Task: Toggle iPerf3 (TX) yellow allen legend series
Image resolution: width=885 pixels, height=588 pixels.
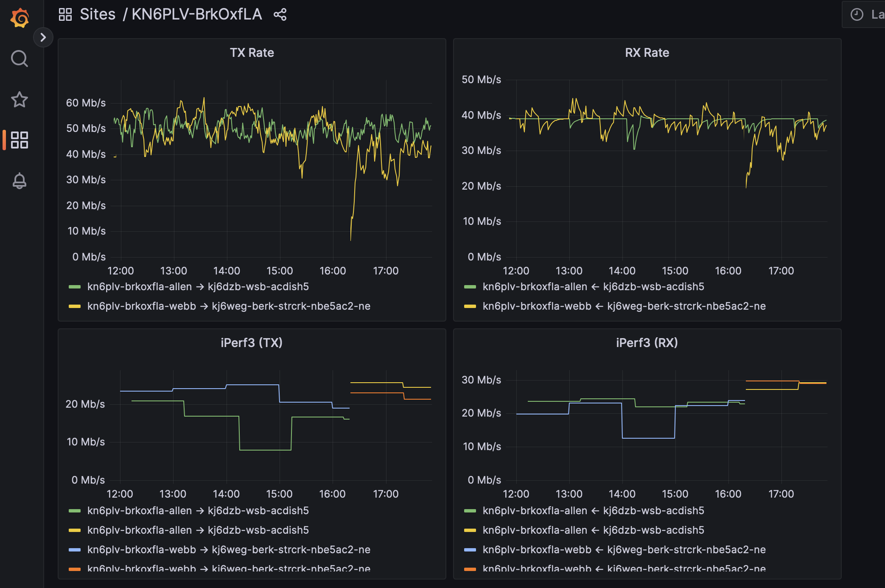Action: click(x=198, y=530)
